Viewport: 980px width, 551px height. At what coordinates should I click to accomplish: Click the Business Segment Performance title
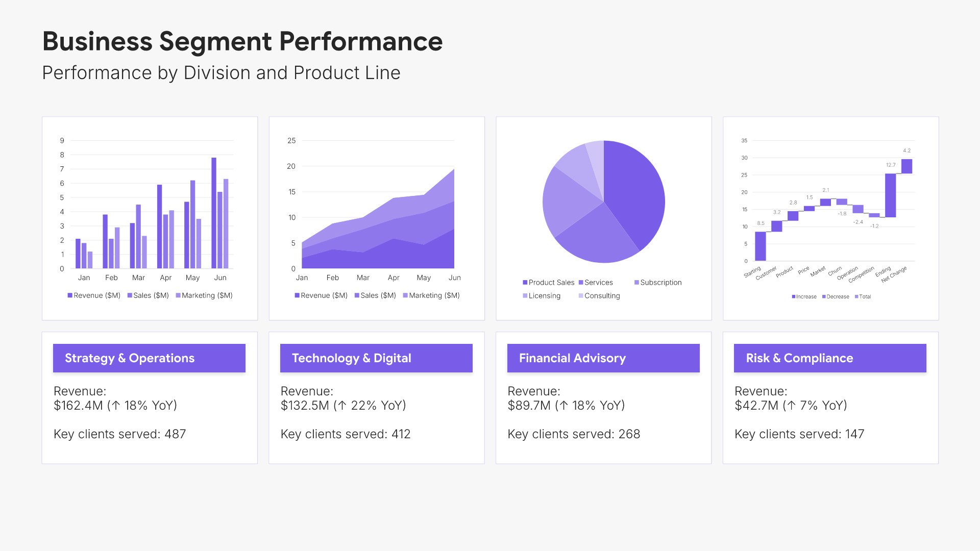point(242,41)
